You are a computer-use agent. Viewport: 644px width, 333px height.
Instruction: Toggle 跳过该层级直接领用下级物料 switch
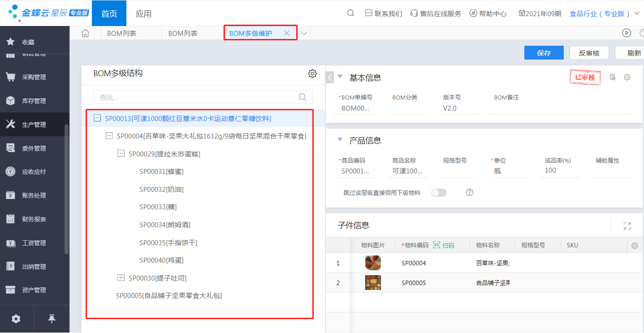point(439,192)
